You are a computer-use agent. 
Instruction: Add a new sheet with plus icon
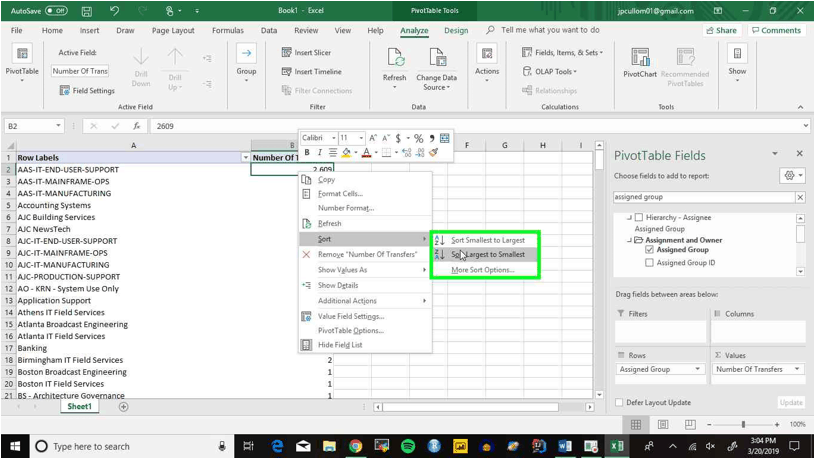tap(123, 407)
